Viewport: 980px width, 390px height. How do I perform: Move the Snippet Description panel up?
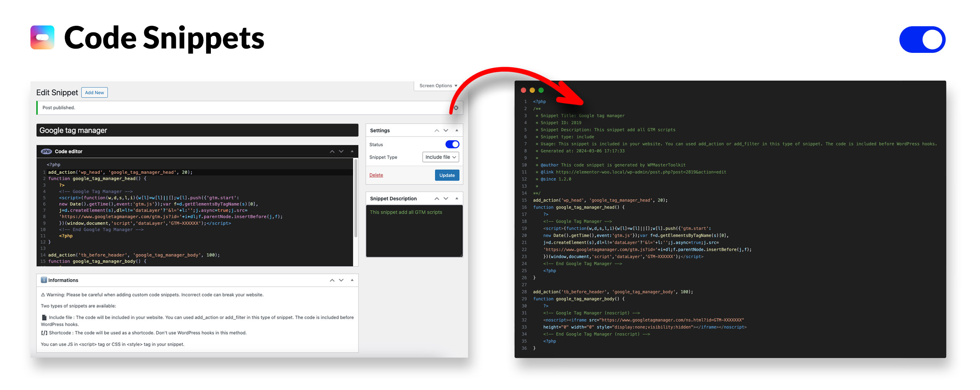coord(437,199)
